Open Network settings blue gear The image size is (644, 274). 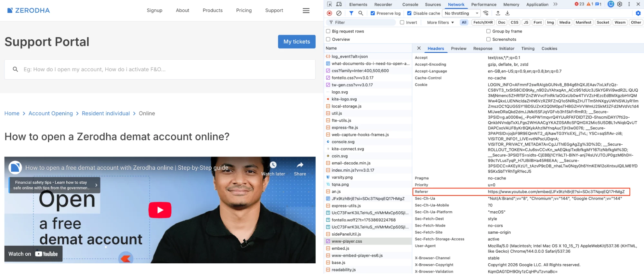638,13
